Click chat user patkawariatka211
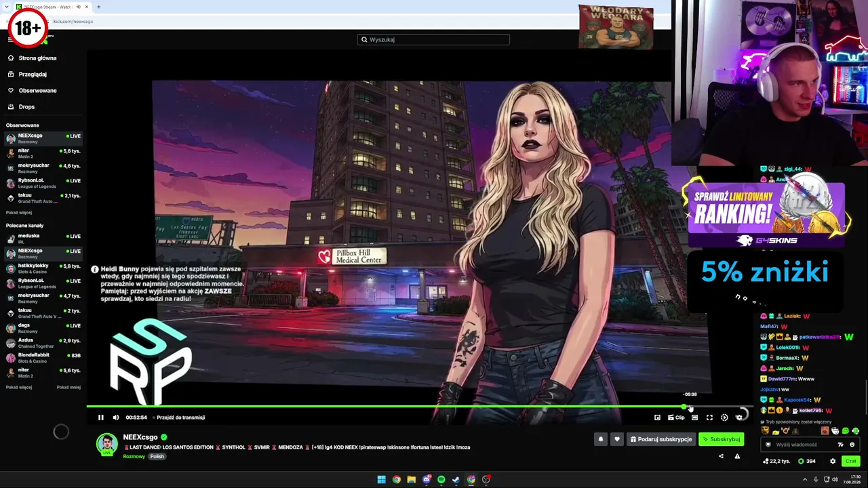The image size is (868, 488). coord(819,337)
